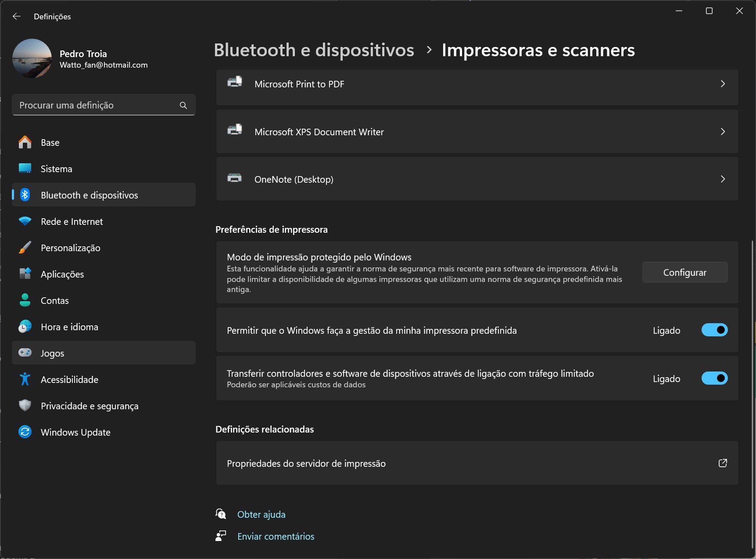
Task: Click the Personalização paintbrush icon
Action: tap(25, 248)
